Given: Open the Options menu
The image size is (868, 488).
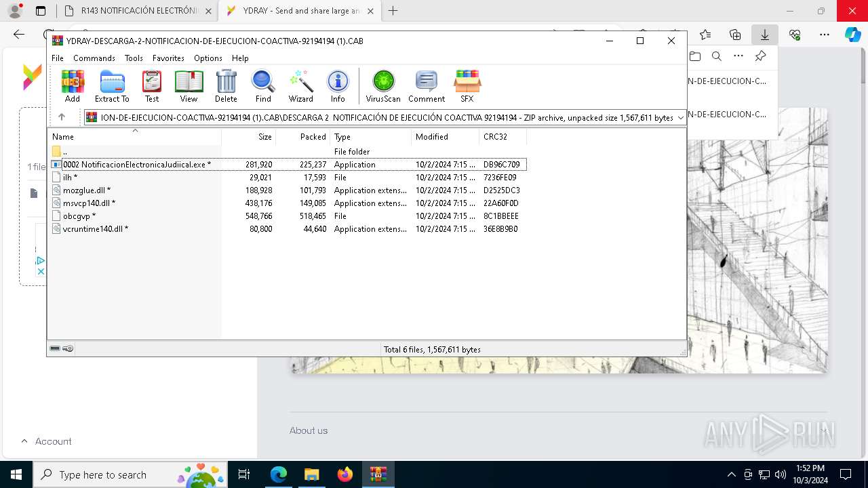Looking at the screenshot, I should click(208, 58).
